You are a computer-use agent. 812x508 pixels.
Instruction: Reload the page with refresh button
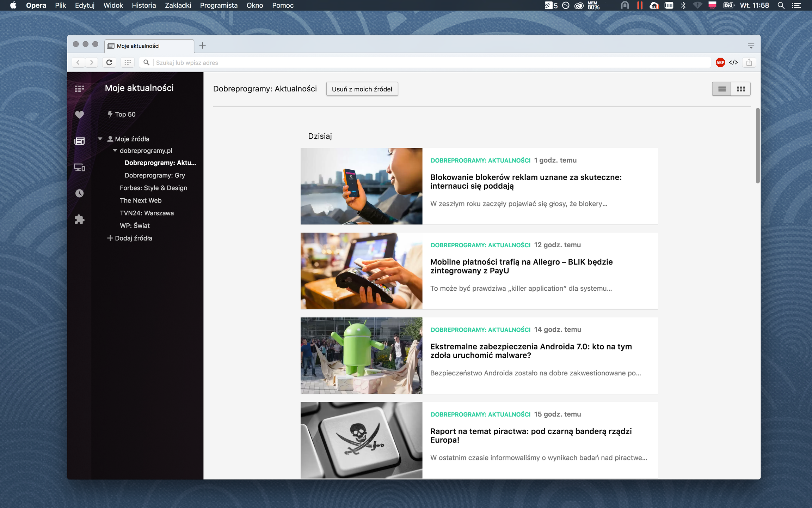(x=109, y=62)
